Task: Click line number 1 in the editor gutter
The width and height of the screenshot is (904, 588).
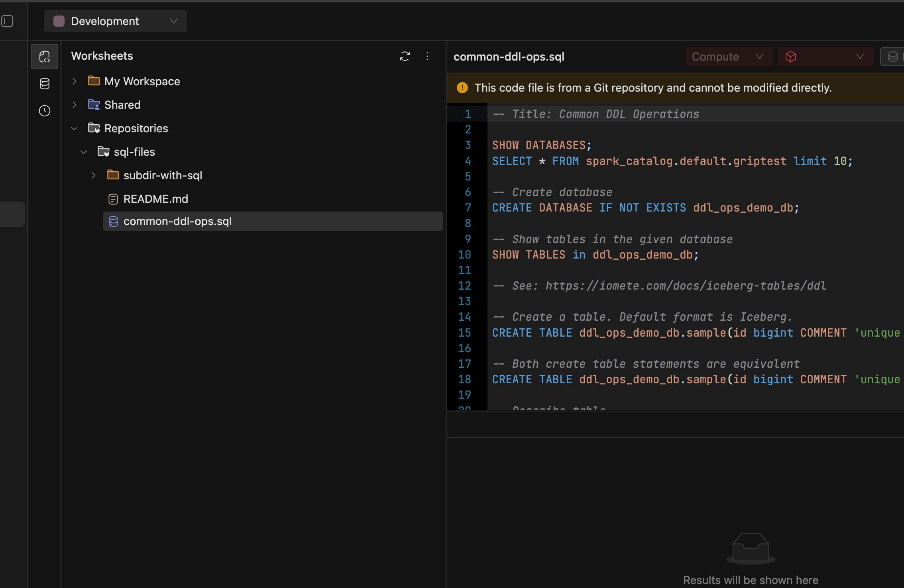Action: pos(468,114)
